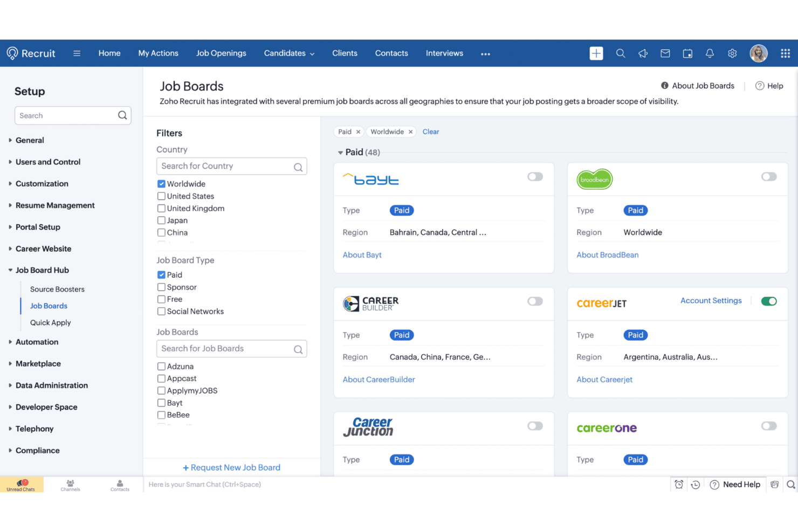The height and width of the screenshot is (532, 798).
Task: Check the Japan country checkbox
Action: coord(161,220)
